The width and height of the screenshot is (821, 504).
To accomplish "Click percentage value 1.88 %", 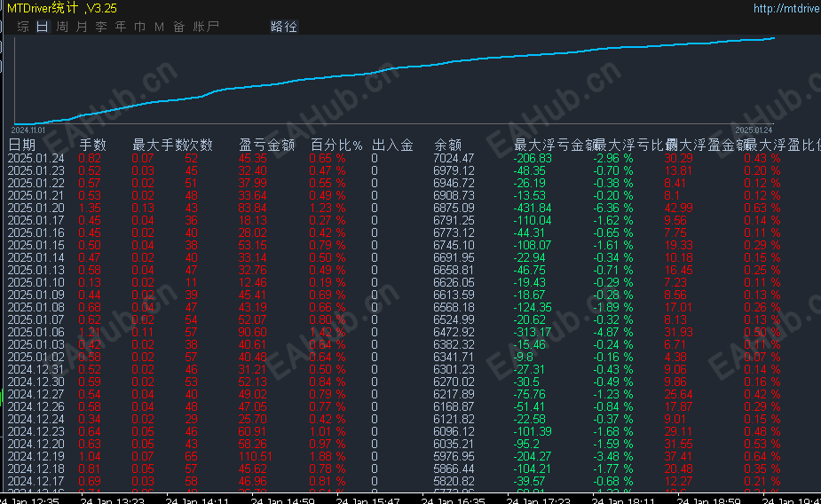I will (328, 456).
